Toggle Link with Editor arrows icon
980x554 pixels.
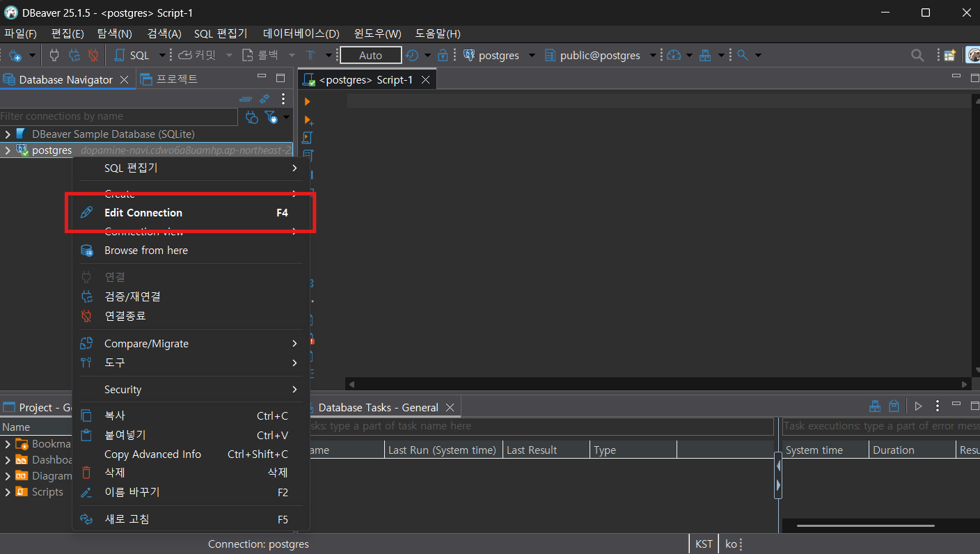click(x=264, y=100)
